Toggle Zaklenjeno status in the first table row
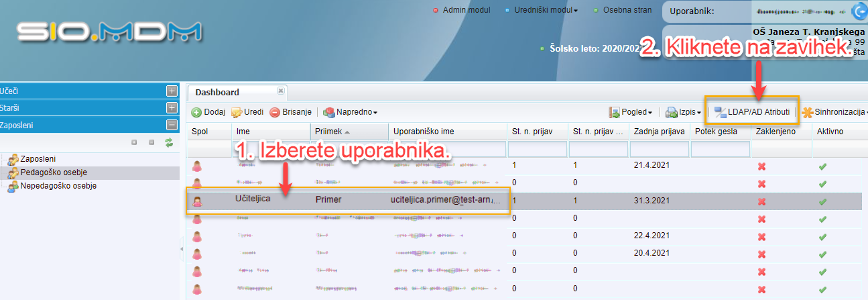This screenshot has height=300, width=868. point(761,165)
